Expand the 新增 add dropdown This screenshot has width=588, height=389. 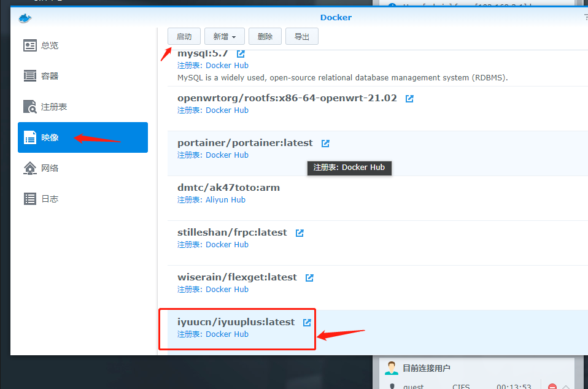(225, 36)
